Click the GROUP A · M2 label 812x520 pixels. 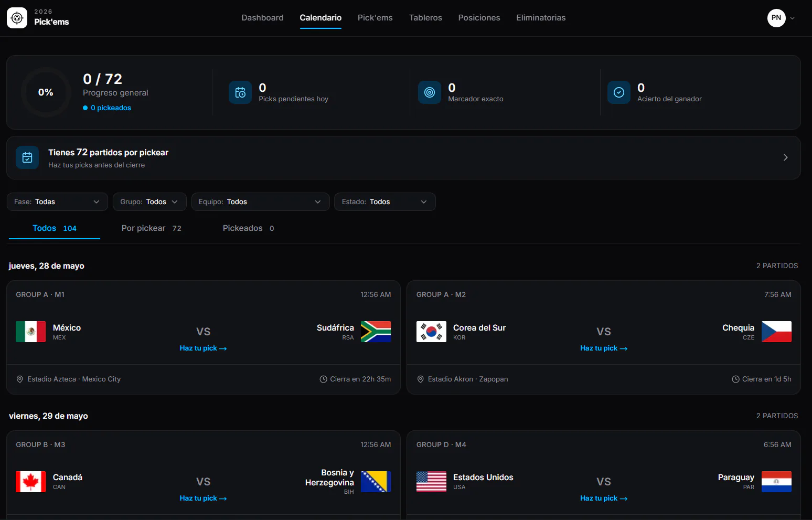point(441,294)
